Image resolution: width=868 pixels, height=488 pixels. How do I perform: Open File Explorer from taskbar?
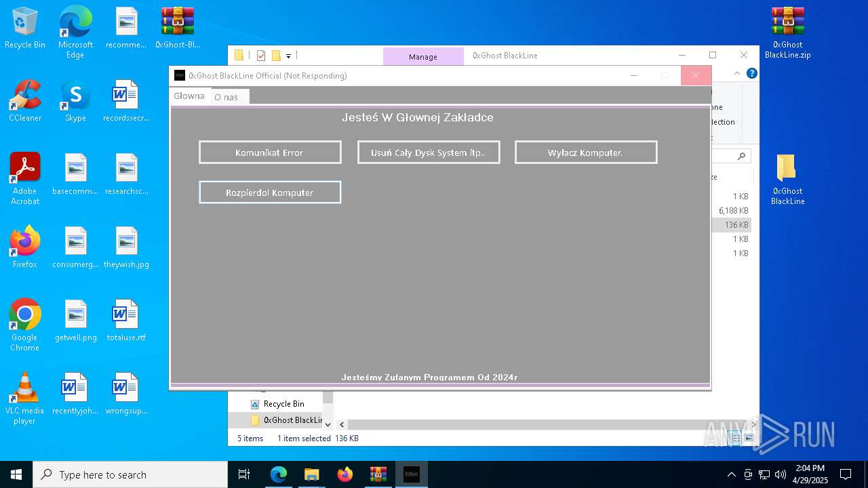click(312, 474)
